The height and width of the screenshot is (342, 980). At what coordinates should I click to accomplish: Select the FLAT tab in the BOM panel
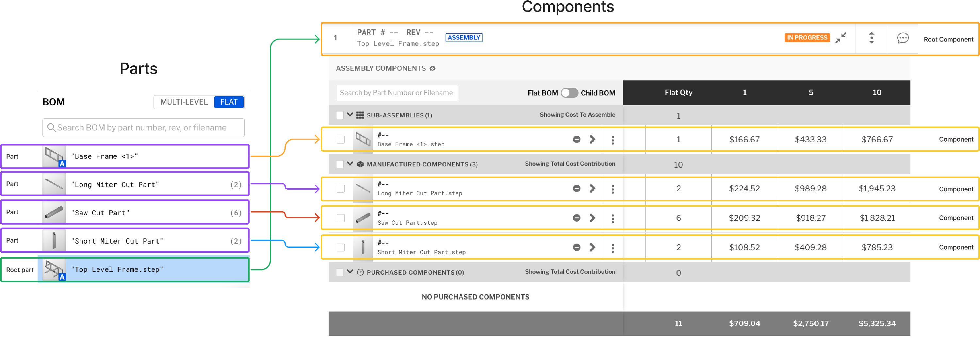point(228,102)
